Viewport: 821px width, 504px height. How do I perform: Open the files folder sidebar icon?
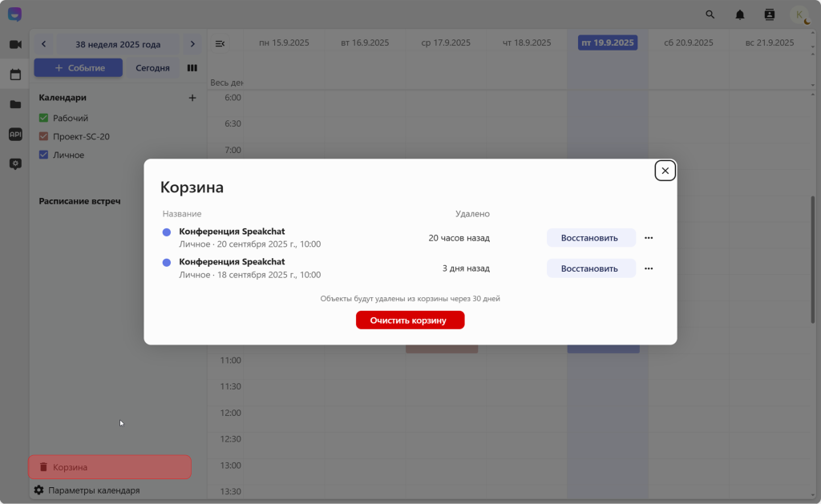coord(15,104)
